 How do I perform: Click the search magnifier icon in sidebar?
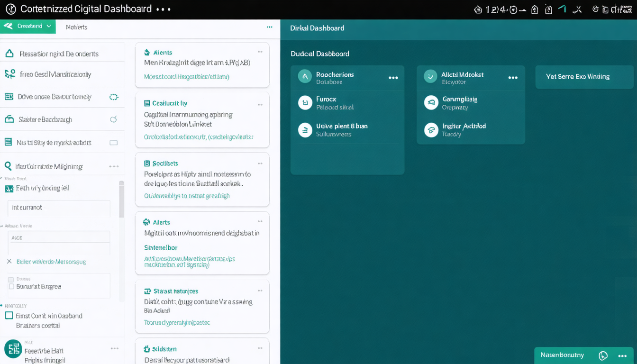click(x=8, y=166)
